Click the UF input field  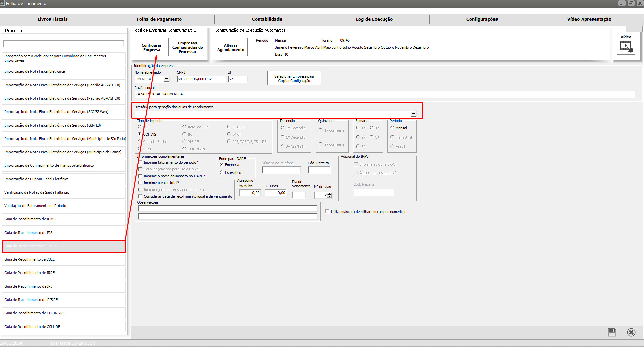point(238,79)
